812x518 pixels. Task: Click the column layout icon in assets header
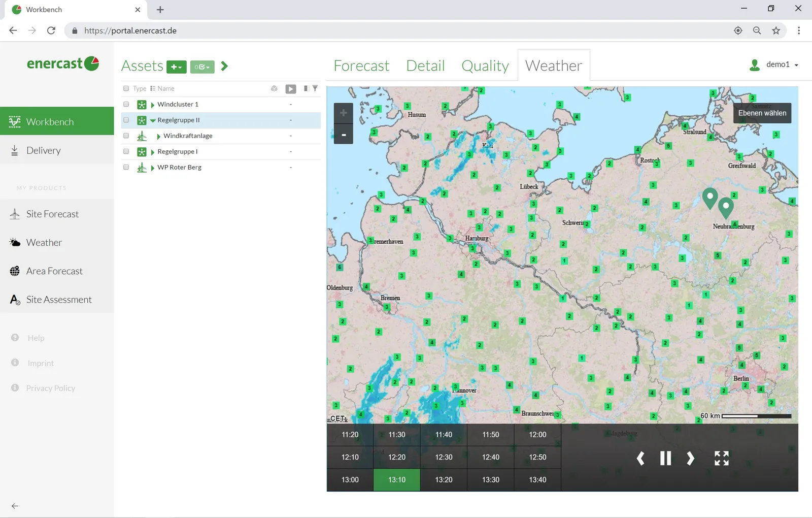pyautogui.click(x=306, y=88)
